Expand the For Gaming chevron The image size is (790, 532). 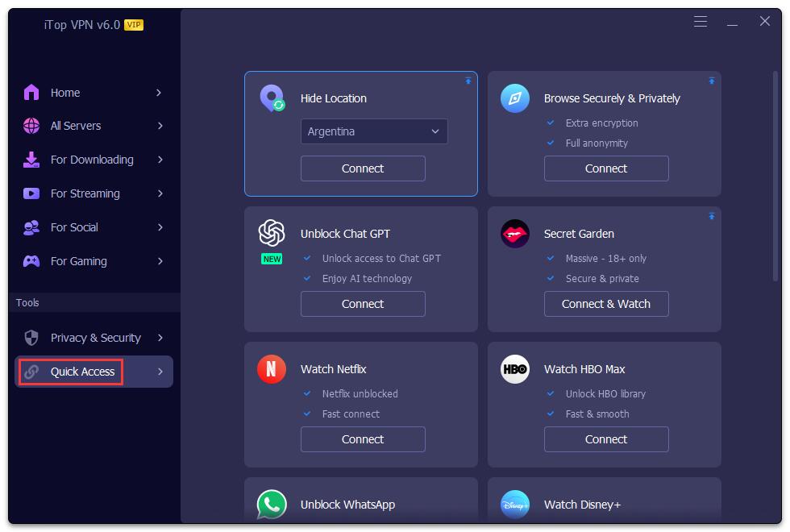pos(160,261)
